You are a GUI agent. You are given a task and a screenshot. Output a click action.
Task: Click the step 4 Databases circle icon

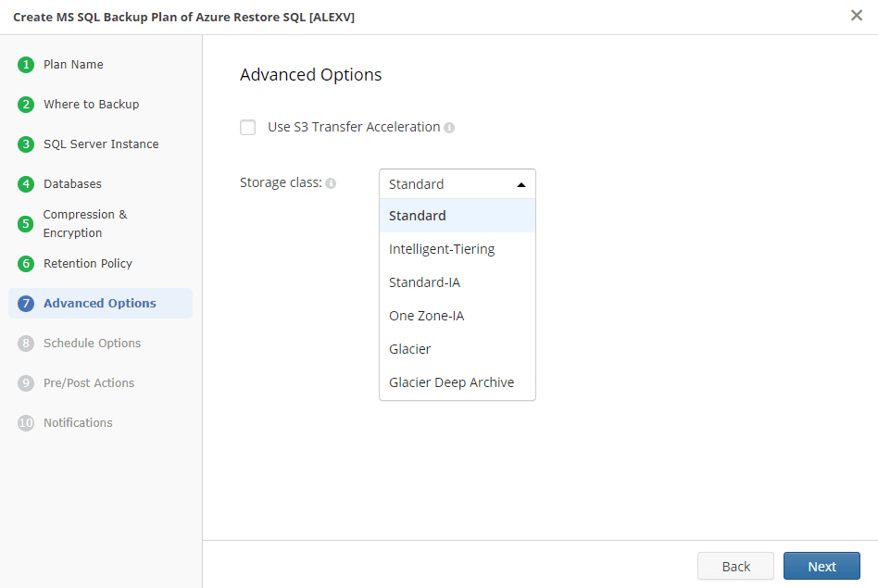pyautogui.click(x=24, y=183)
